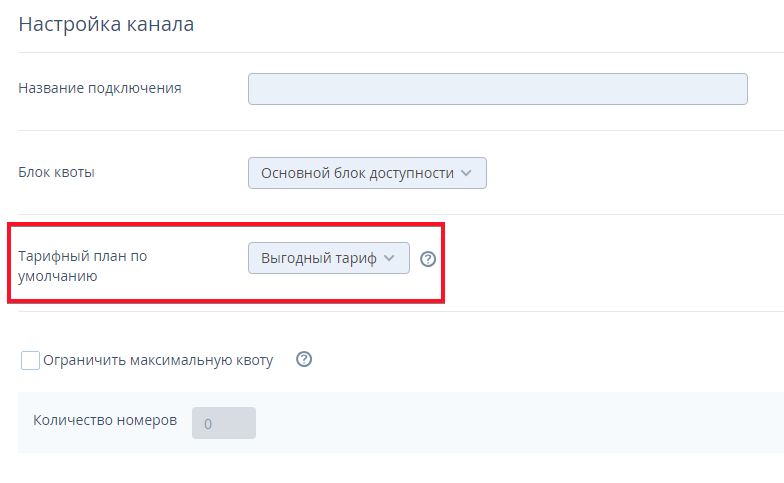Click the help icon next to the quota limit checkbox
Screen dimensions: 784x483
[305, 360]
